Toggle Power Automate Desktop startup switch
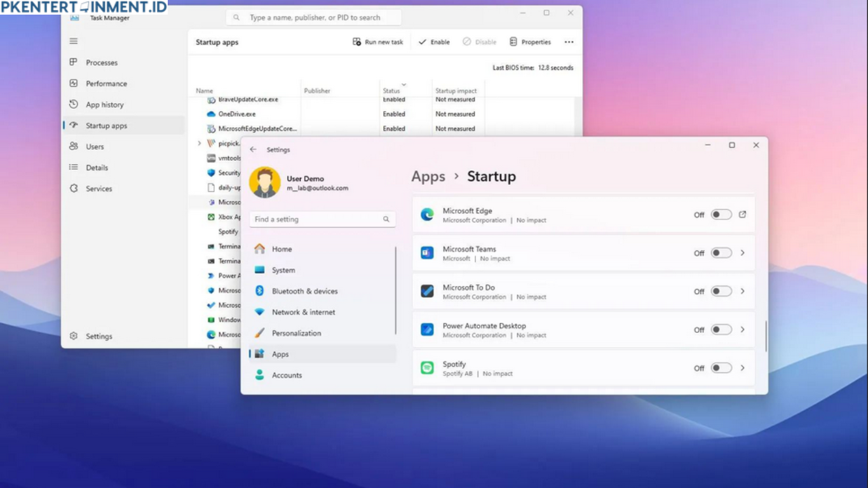The height and width of the screenshot is (488, 868). coord(721,330)
